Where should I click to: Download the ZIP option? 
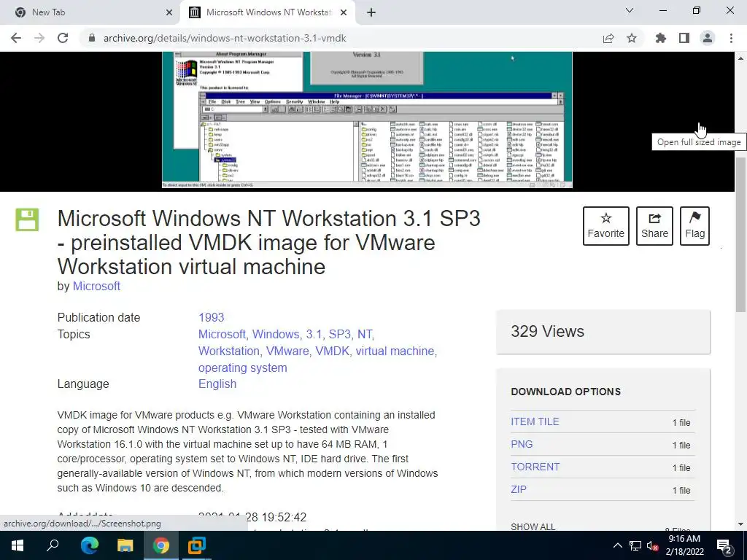tap(519, 489)
